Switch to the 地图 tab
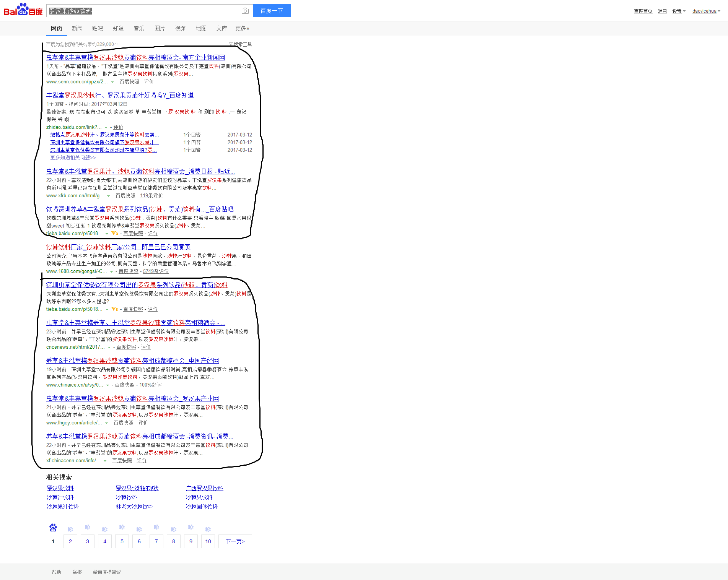This screenshot has width=728, height=580. click(x=201, y=28)
